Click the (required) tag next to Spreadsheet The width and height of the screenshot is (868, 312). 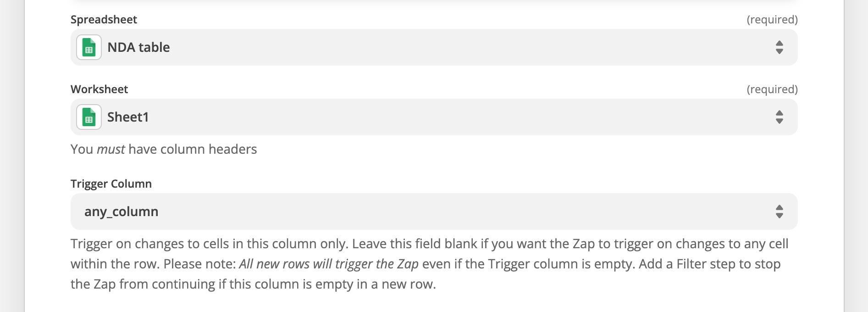point(772,19)
